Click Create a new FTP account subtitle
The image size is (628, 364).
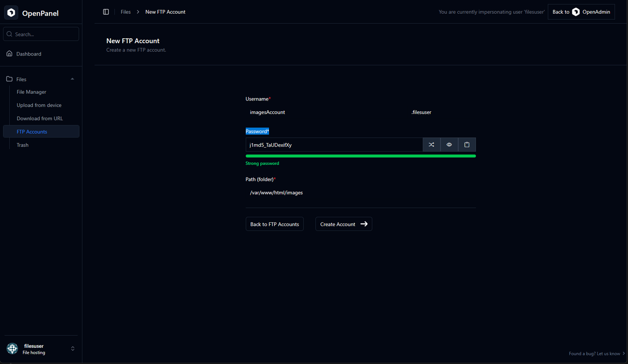[x=136, y=50]
